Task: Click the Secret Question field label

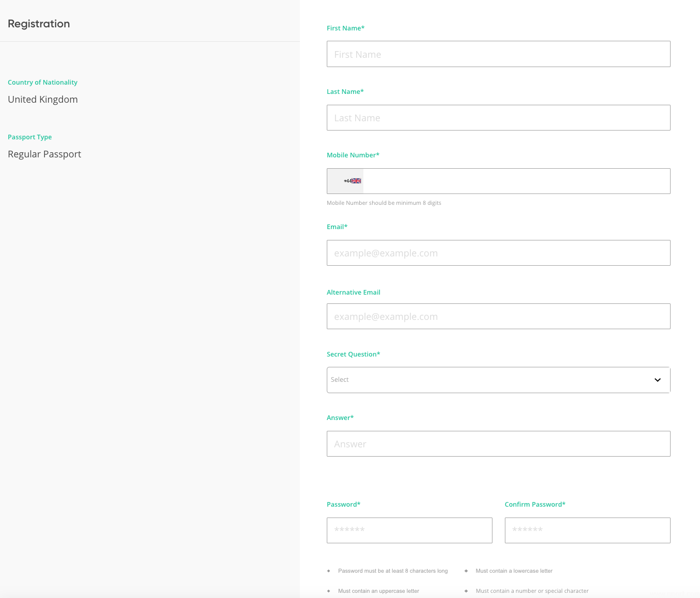Action: coord(353,354)
